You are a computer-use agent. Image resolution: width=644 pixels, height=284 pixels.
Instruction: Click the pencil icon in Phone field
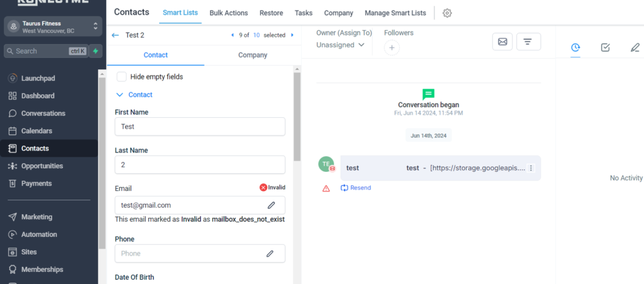tap(270, 254)
